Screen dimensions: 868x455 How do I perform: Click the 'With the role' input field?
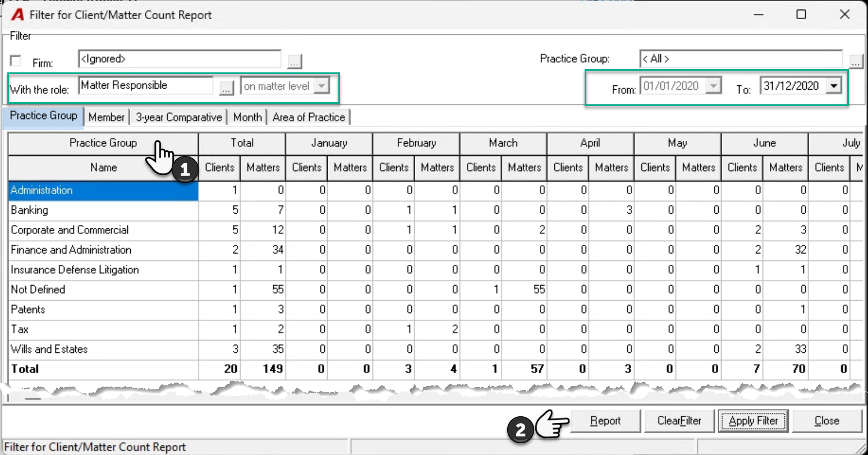[146, 86]
